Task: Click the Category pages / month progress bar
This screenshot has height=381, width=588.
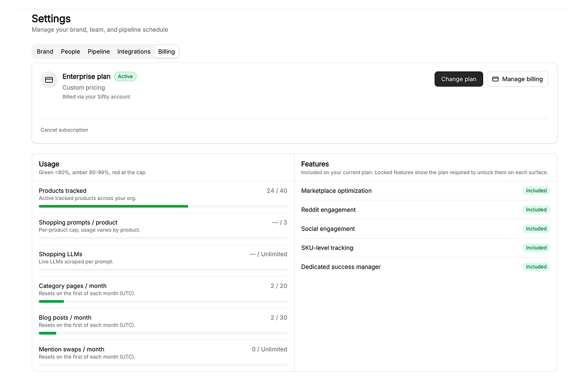Action: coord(163,301)
